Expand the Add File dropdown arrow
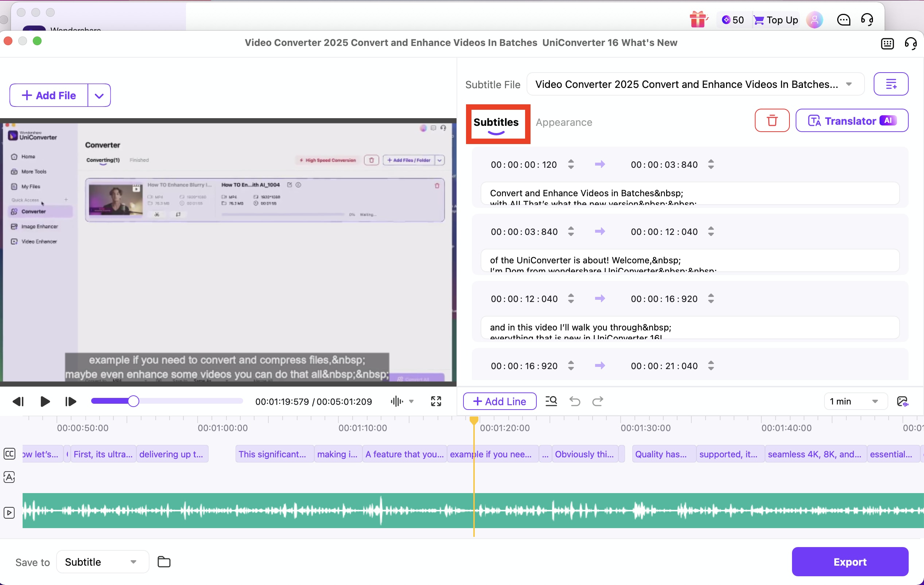 [x=99, y=95]
